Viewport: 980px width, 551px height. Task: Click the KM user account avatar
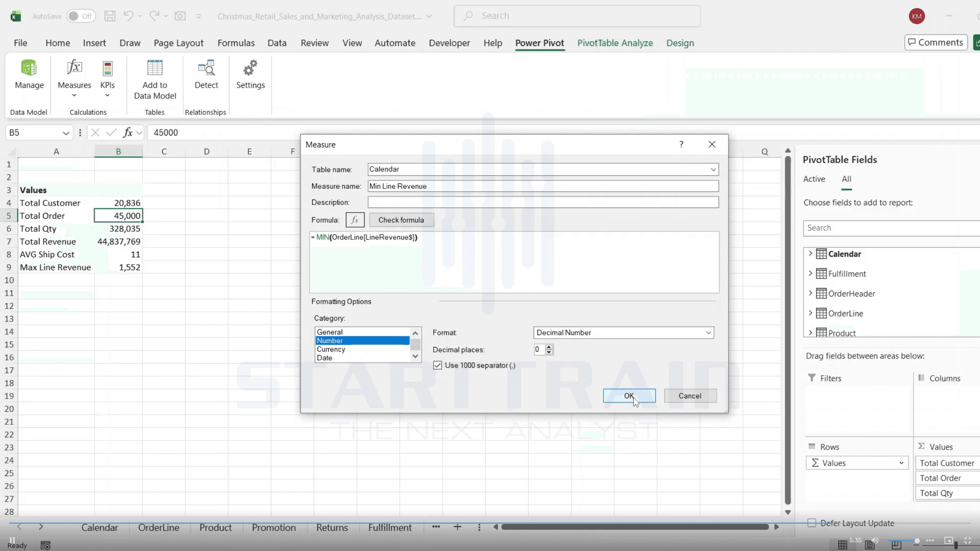917,16
